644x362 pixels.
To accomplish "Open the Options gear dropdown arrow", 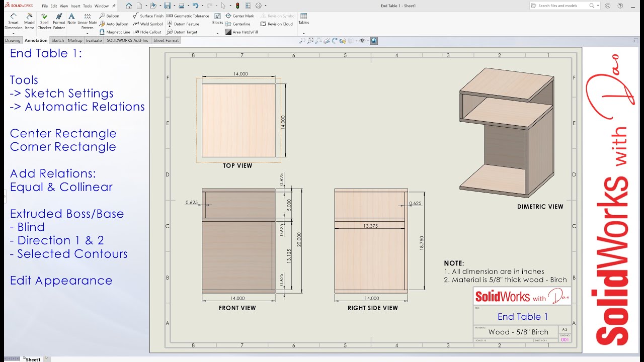I will tap(265, 6).
